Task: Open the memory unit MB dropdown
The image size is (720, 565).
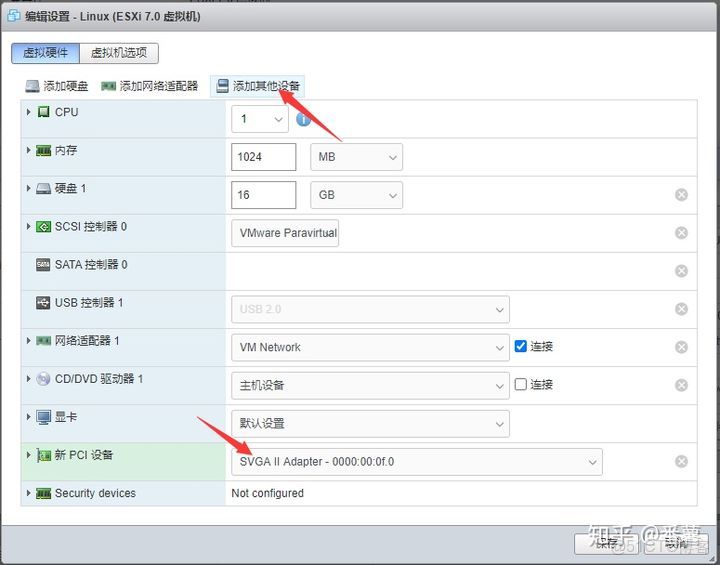Action: pos(356,157)
